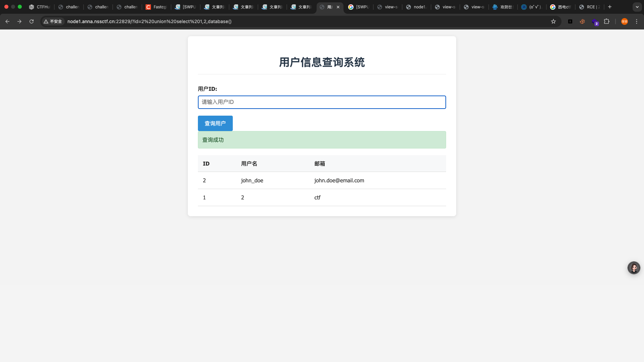
Task: Open the extensions puzzle icon
Action: [x=606, y=21]
